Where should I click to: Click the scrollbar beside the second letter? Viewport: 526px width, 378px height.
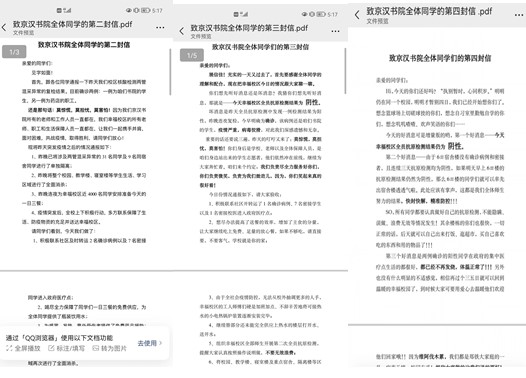tap(170, 72)
